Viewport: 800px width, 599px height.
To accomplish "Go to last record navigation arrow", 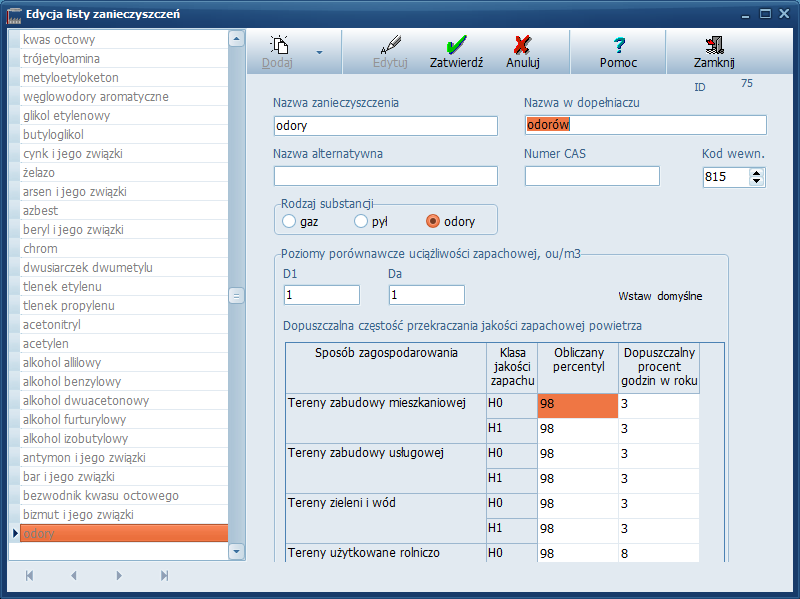I will point(164,576).
